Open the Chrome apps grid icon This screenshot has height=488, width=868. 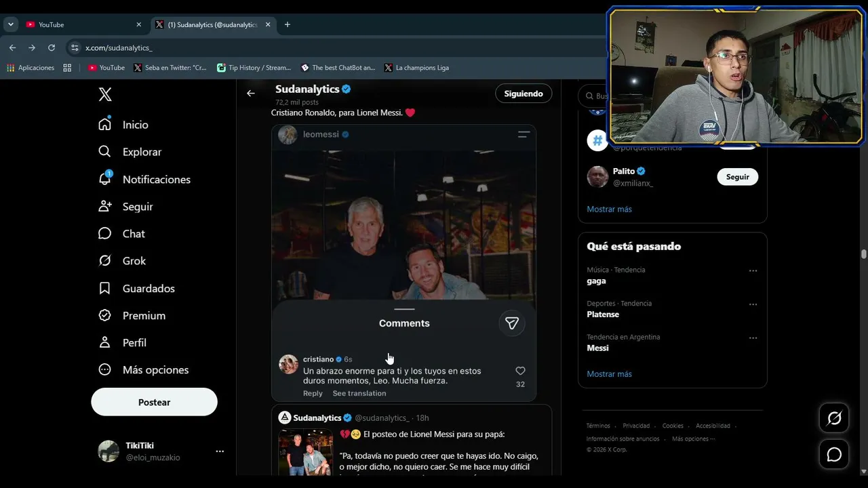[x=67, y=68]
